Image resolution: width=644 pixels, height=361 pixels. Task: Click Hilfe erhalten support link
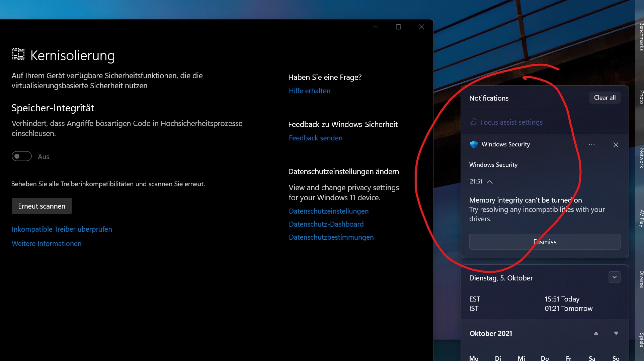[x=309, y=91]
